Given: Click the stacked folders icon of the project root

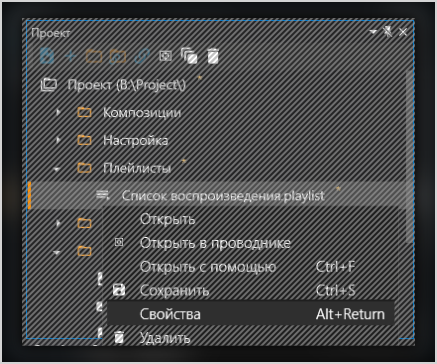Looking at the screenshot, I should click(x=49, y=85).
